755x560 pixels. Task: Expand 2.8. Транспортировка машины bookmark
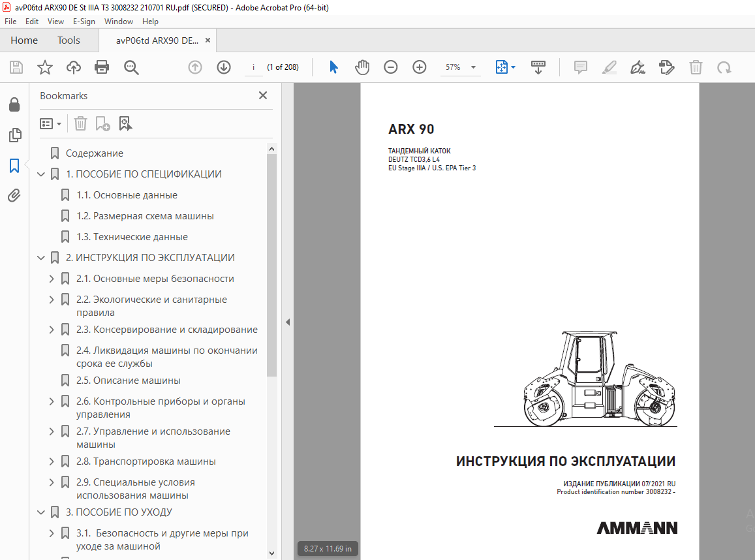52,461
